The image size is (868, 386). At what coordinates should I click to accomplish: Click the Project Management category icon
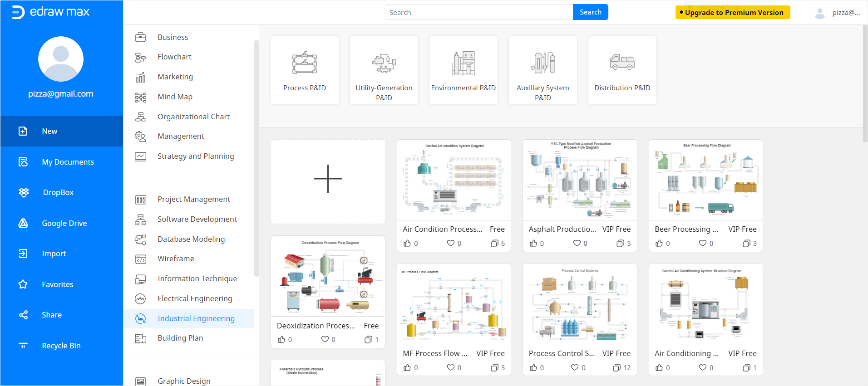coord(141,200)
